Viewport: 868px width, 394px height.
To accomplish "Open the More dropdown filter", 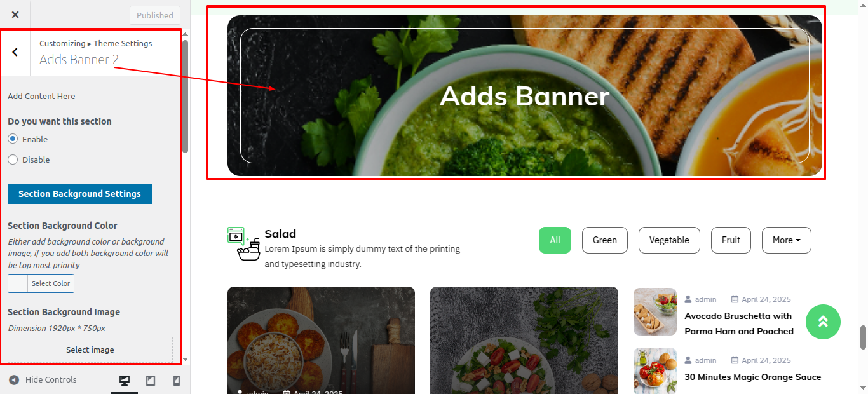I will click(x=787, y=240).
